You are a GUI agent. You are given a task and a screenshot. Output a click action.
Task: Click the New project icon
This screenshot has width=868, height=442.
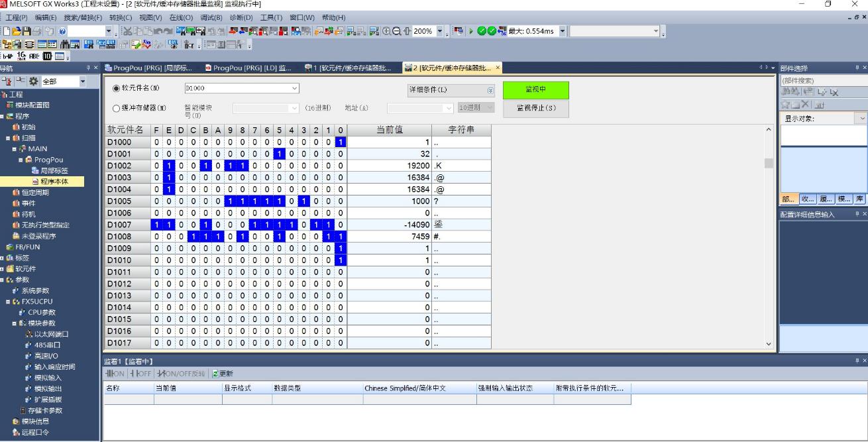6,31
